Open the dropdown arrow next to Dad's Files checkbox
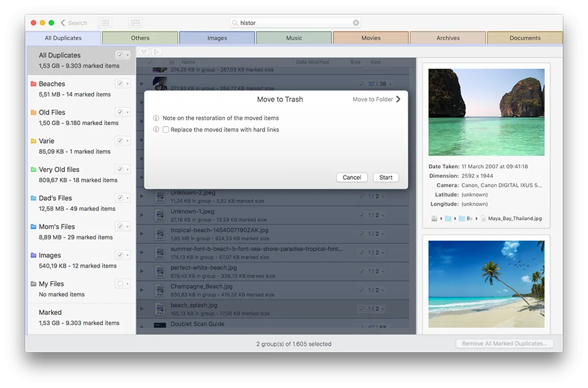 point(127,199)
